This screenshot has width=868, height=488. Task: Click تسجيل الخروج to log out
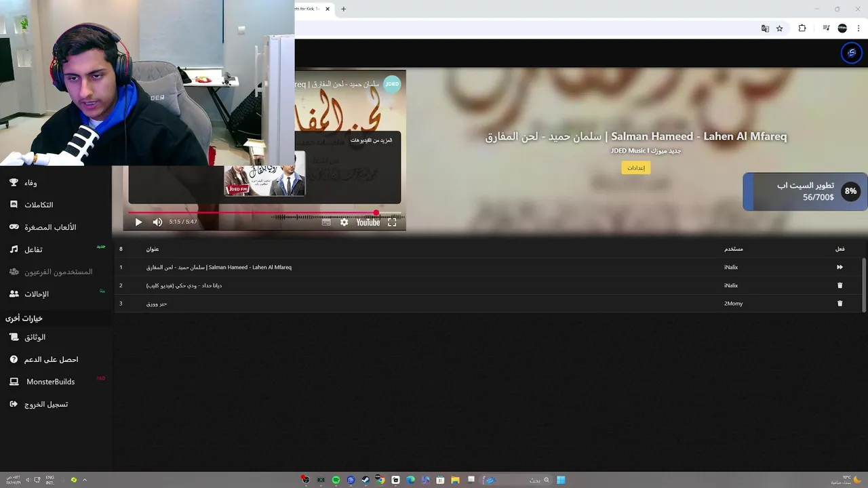(x=56, y=404)
